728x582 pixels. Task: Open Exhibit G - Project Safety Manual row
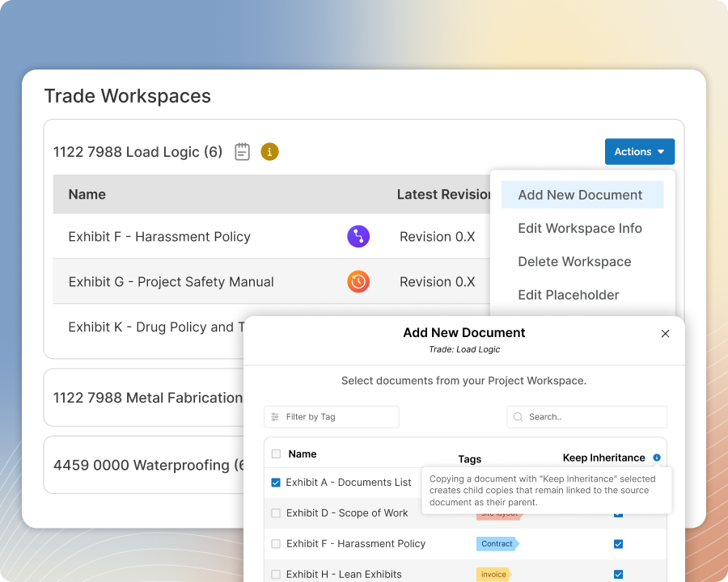[171, 282]
